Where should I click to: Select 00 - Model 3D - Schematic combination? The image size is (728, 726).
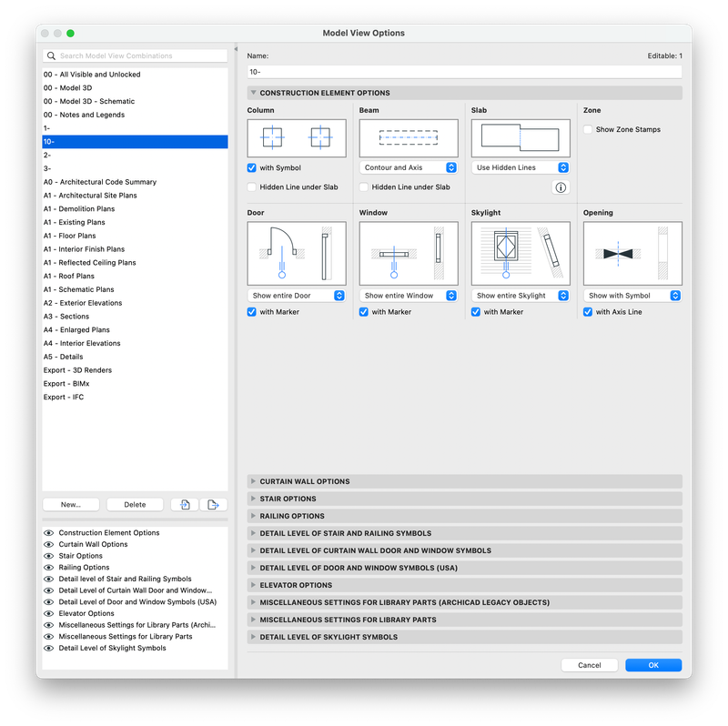point(135,101)
